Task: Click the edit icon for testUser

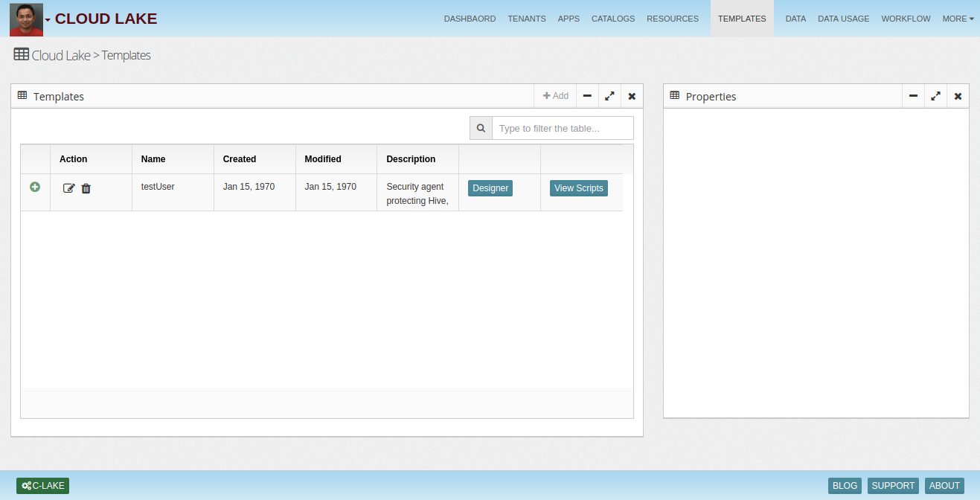Action: [68, 189]
